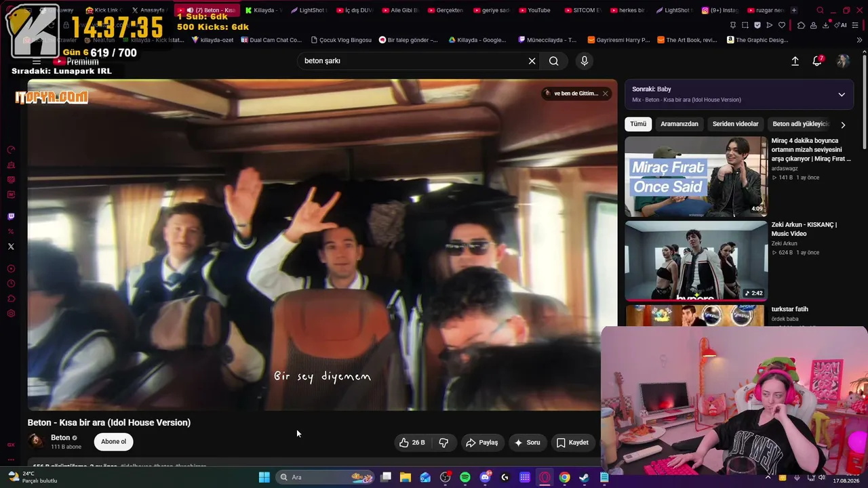Start voice search with the microphone icon
The image size is (868, 488).
(585, 61)
